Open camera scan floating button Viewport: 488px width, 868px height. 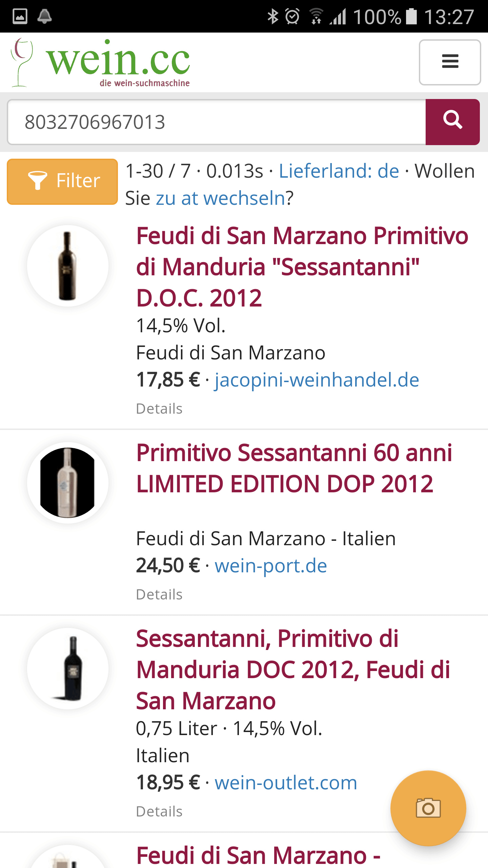pos(428,808)
